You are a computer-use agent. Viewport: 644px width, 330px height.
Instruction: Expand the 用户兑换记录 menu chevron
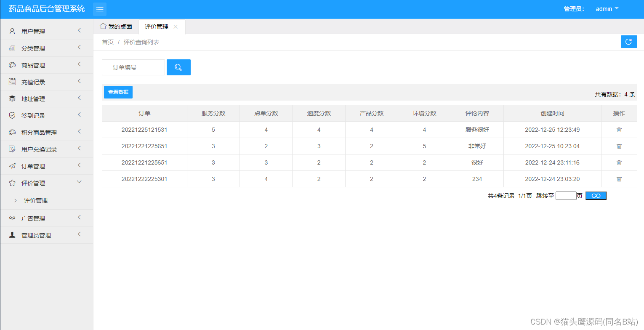tap(79, 148)
